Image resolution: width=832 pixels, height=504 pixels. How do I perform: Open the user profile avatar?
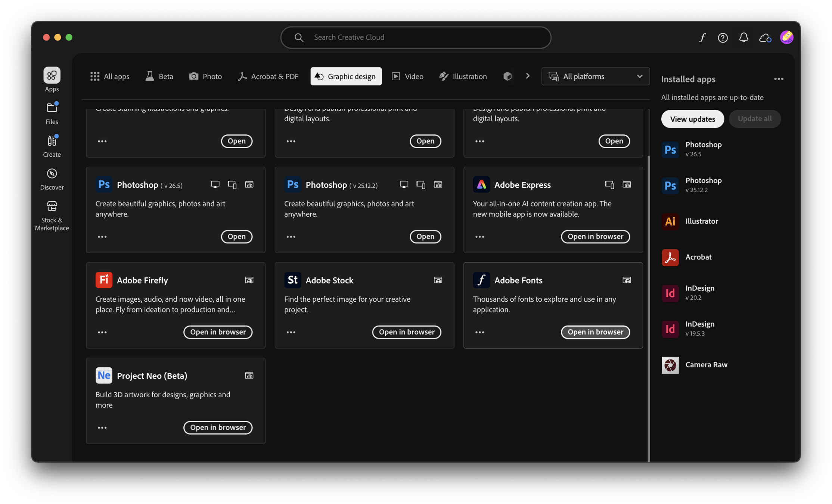[786, 37]
